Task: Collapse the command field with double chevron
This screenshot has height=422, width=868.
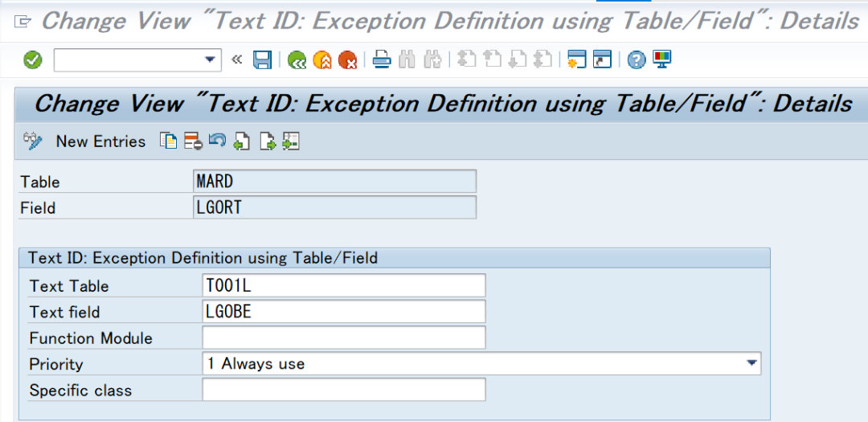Action: tap(237, 59)
